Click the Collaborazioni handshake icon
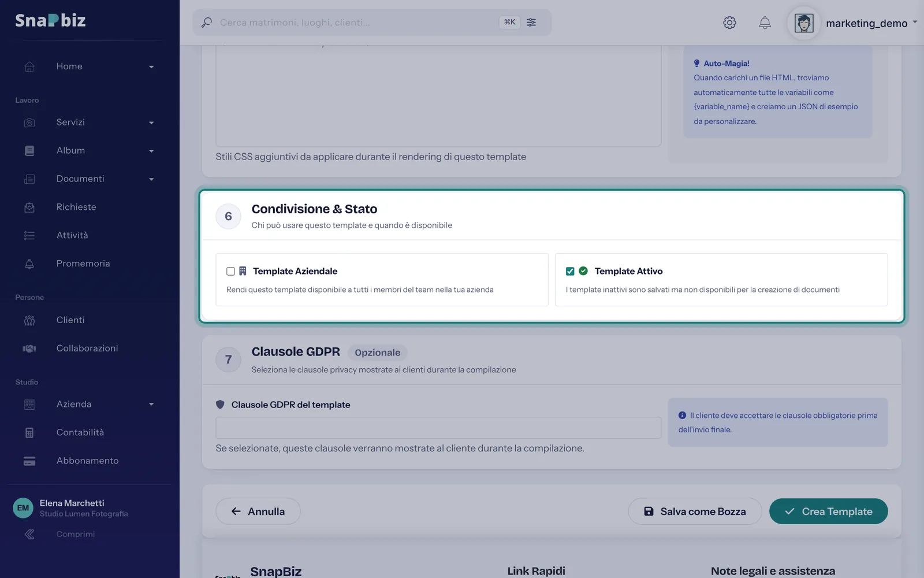Screen dimensions: 924x578 (x=29, y=349)
